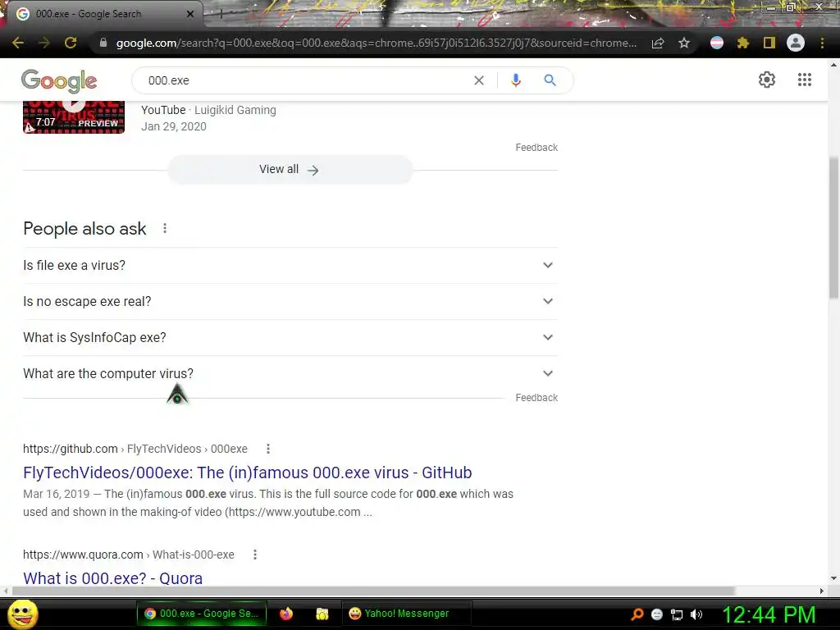Clear the search box with the X
This screenshot has width=840, height=630.
point(479,80)
